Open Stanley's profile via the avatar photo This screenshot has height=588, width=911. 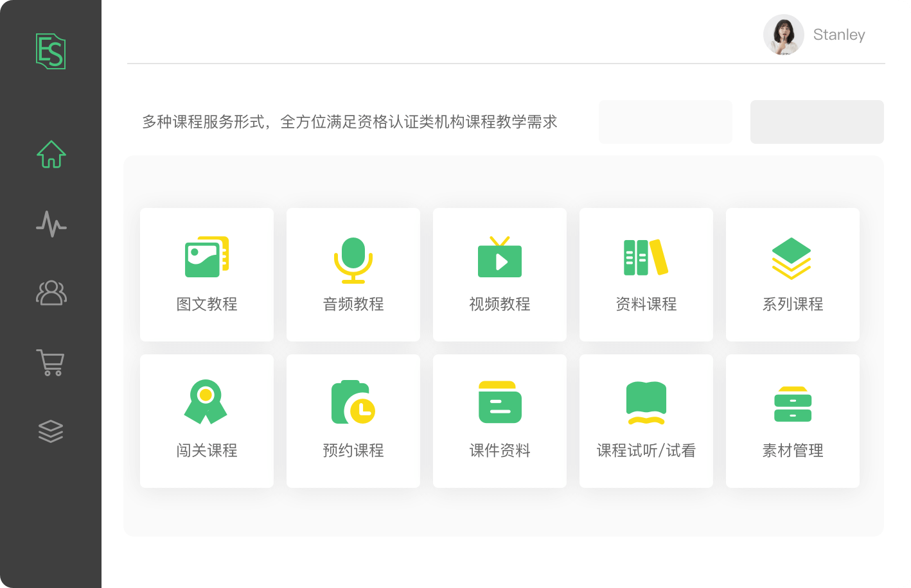tap(783, 35)
